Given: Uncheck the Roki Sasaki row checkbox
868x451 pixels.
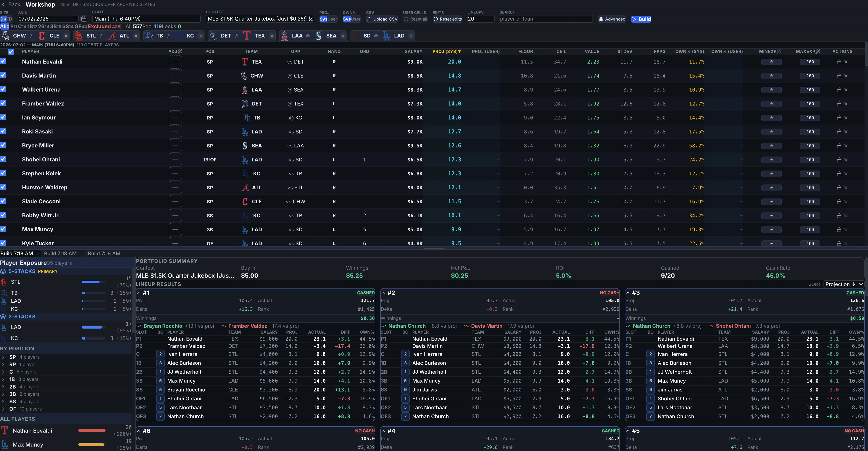Looking at the screenshot, I should point(3,131).
